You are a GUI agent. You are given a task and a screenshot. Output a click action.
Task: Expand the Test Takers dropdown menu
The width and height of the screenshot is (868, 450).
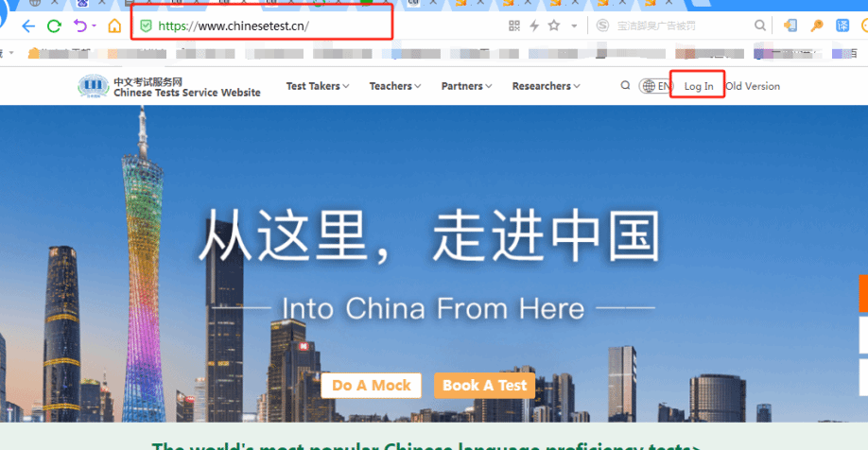click(x=318, y=86)
